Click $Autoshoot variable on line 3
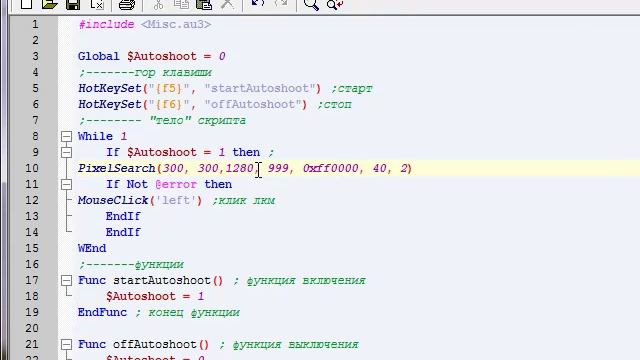 pyautogui.click(x=162, y=56)
